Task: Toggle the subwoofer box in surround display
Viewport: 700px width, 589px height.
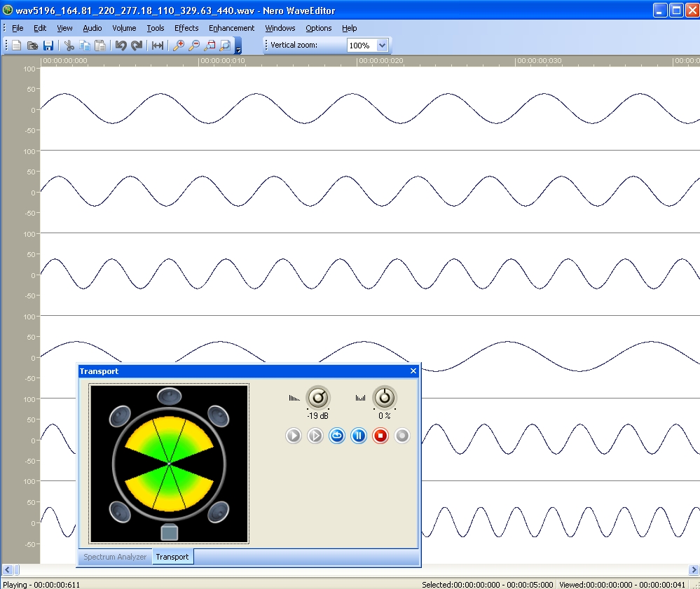Action: point(169,532)
